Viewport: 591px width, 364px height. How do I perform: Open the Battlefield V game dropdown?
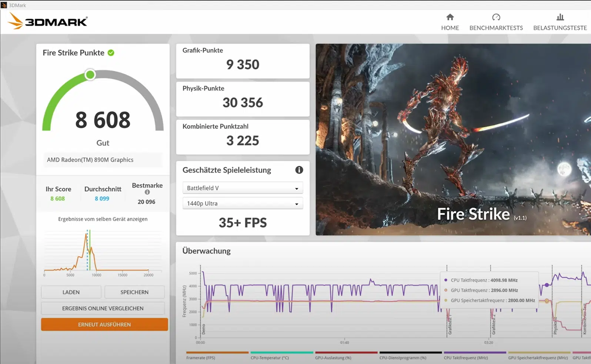[243, 188]
